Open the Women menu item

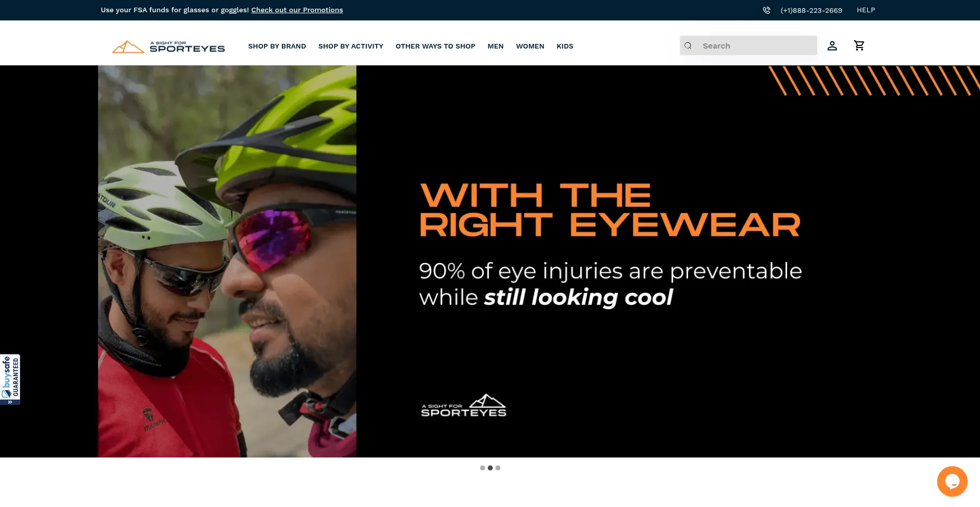pyautogui.click(x=530, y=46)
